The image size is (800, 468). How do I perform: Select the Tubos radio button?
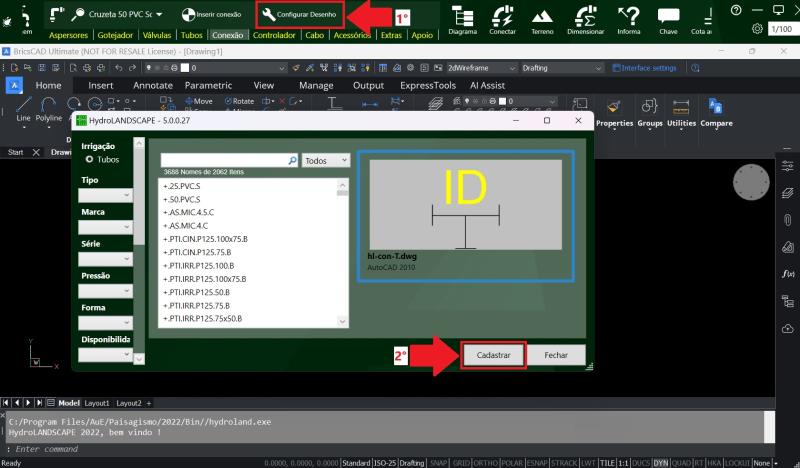point(89,159)
